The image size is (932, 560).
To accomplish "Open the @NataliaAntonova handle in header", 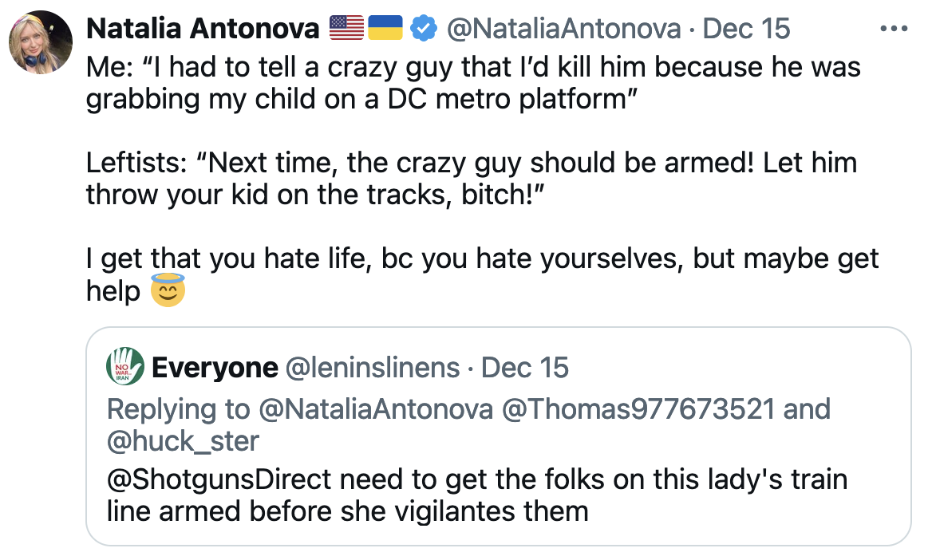I will [x=563, y=29].
